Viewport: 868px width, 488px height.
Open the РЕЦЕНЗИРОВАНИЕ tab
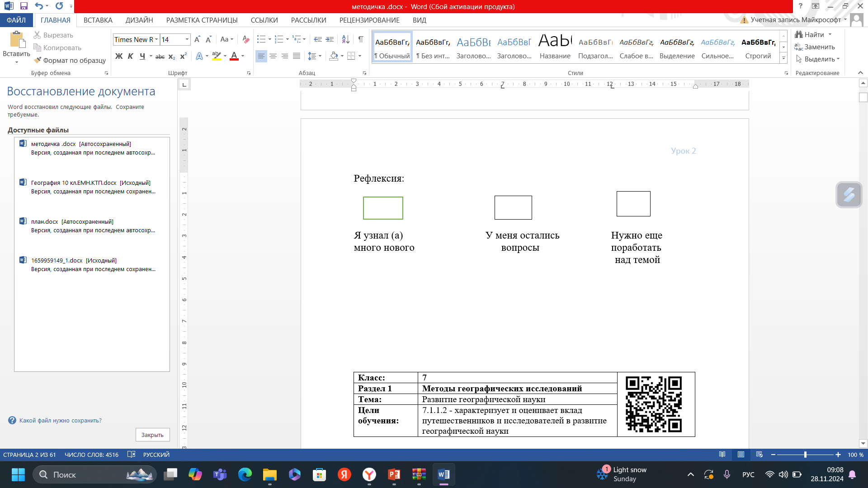(x=369, y=20)
